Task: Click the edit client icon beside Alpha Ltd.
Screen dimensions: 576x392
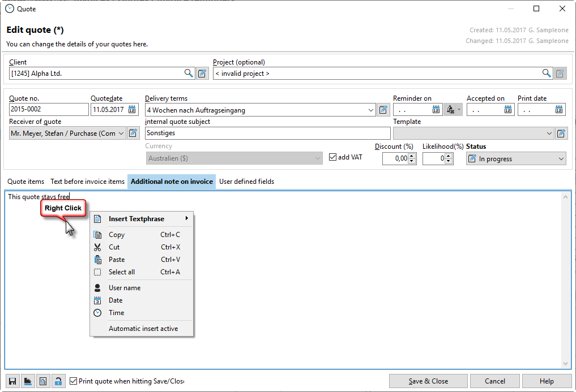Action: pyautogui.click(x=203, y=73)
